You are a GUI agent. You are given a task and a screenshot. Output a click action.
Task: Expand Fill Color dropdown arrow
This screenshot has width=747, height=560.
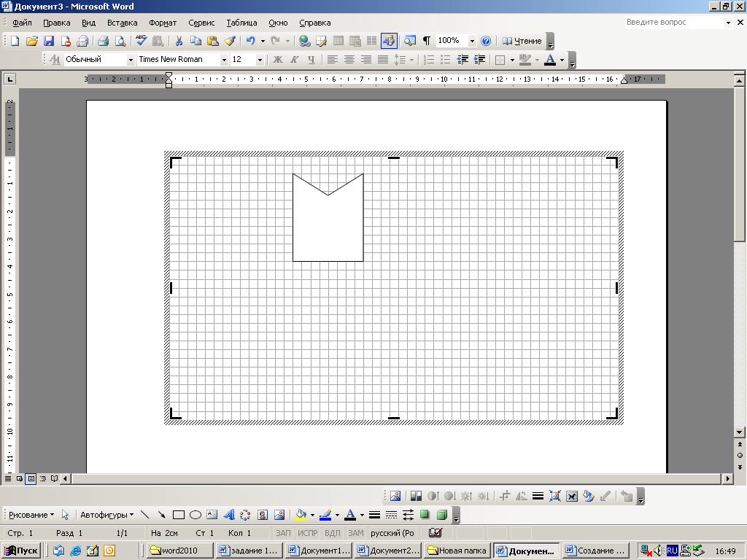[312, 515]
